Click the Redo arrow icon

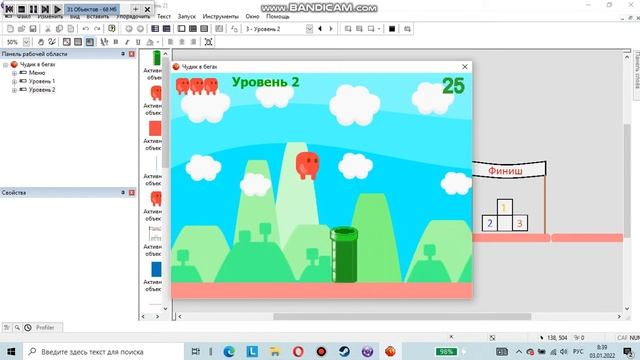click(97, 29)
